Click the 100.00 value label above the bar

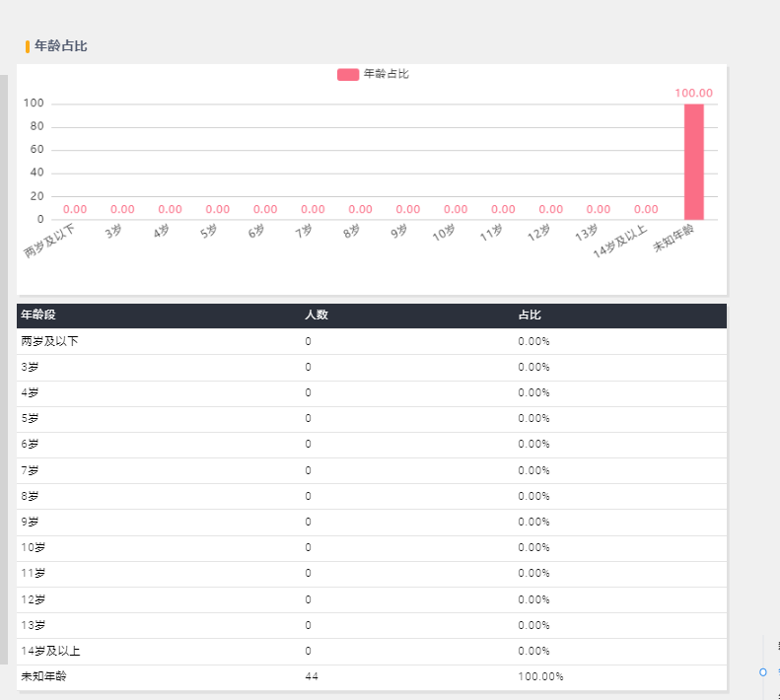693,93
